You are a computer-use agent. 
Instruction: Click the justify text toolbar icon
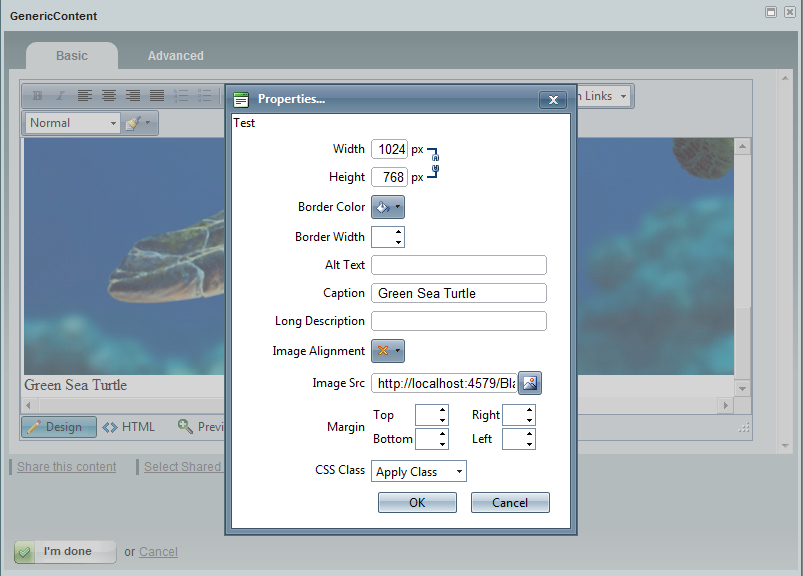(157, 96)
